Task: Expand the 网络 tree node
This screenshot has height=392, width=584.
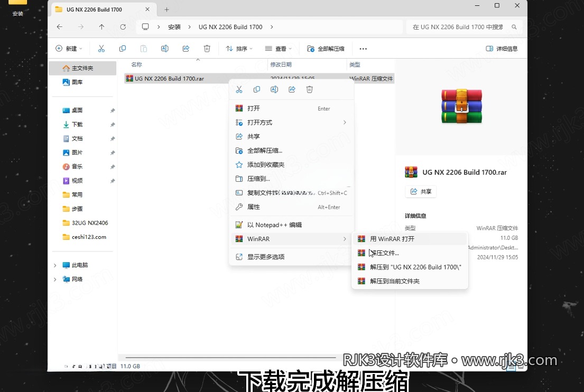Action: [55, 279]
